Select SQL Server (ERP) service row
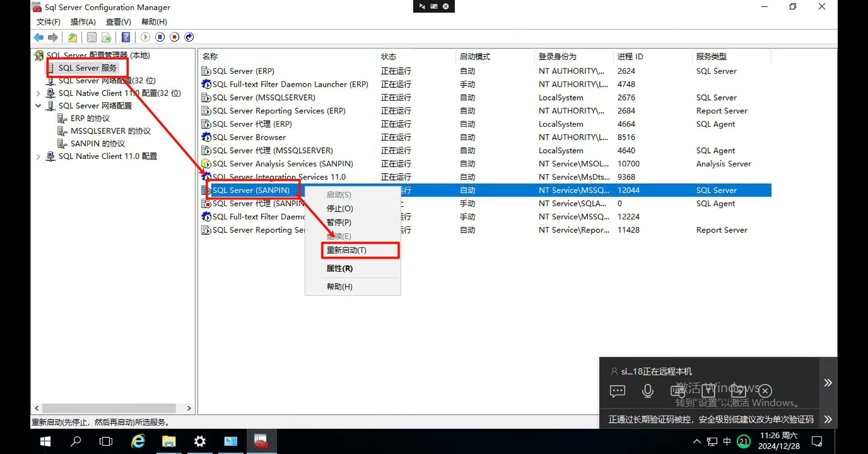The width and height of the screenshot is (868, 454). click(x=486, y=71)
